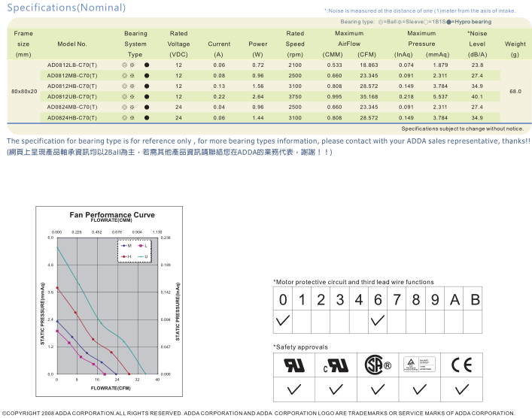Click the Hypro bearing dot in AD0812LB-C70(T) row
Viewport: 532px width, 418px height.
point(147,65)
